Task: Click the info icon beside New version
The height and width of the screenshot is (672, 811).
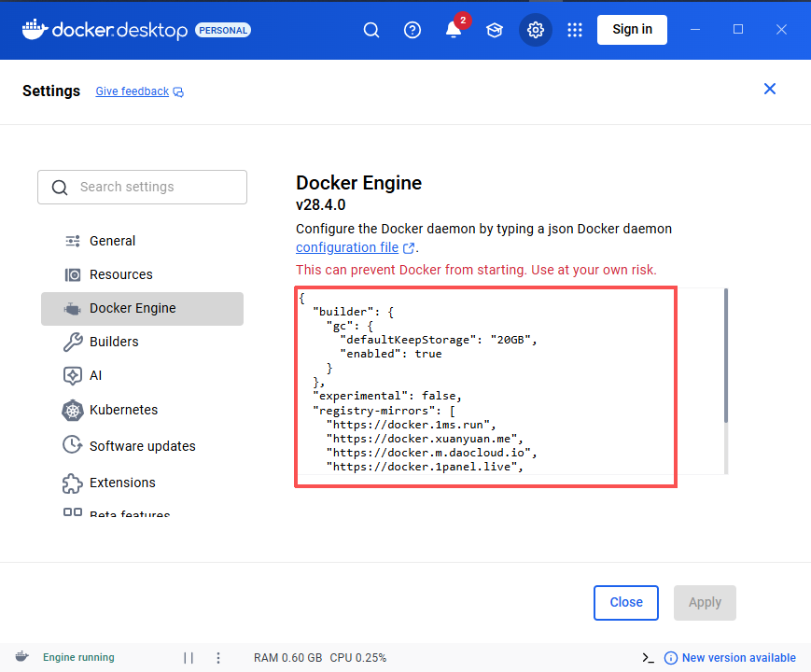Action: point(670,657)
